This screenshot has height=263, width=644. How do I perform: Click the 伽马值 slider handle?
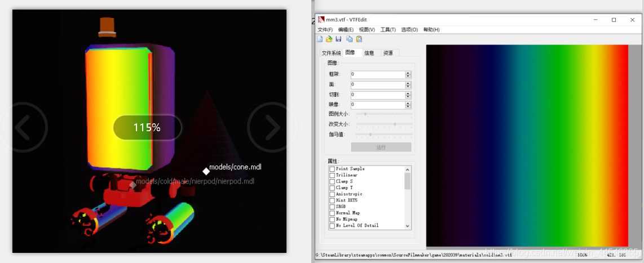pyautogui.click(x=370, y=134)
